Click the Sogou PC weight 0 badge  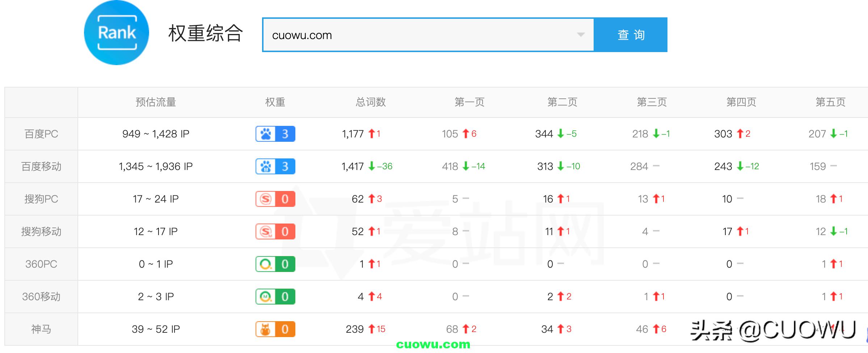(x=275, y=199)
